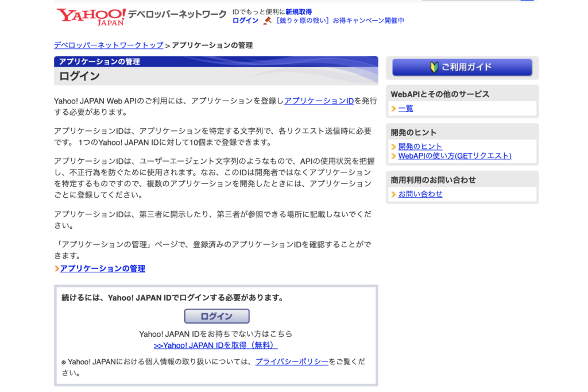Click the orange arrow beside お問い合わせ

[393, 194]
